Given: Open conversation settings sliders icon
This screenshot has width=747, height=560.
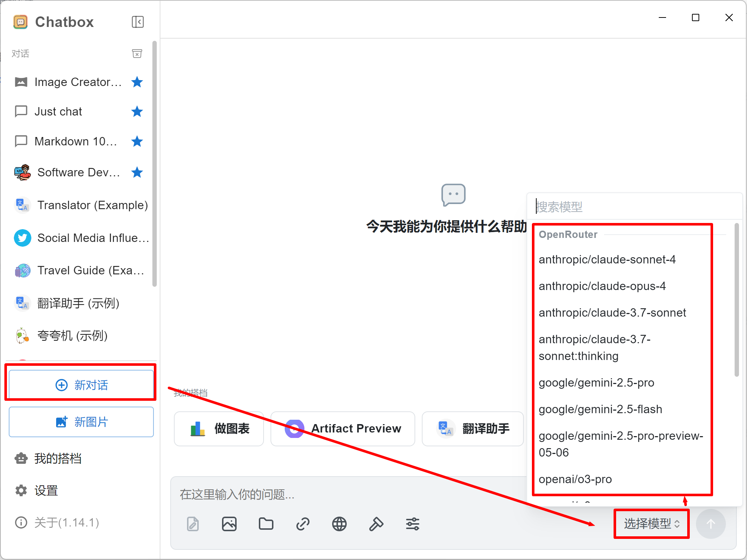Looking at the screenshot, I should pyautogui.click(x=413, y=524).
